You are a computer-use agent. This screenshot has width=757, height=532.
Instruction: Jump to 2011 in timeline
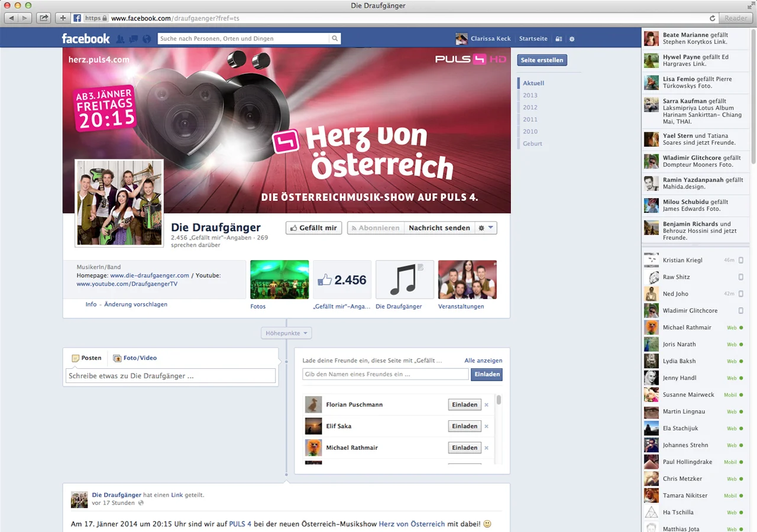click(x=530, y=119)
